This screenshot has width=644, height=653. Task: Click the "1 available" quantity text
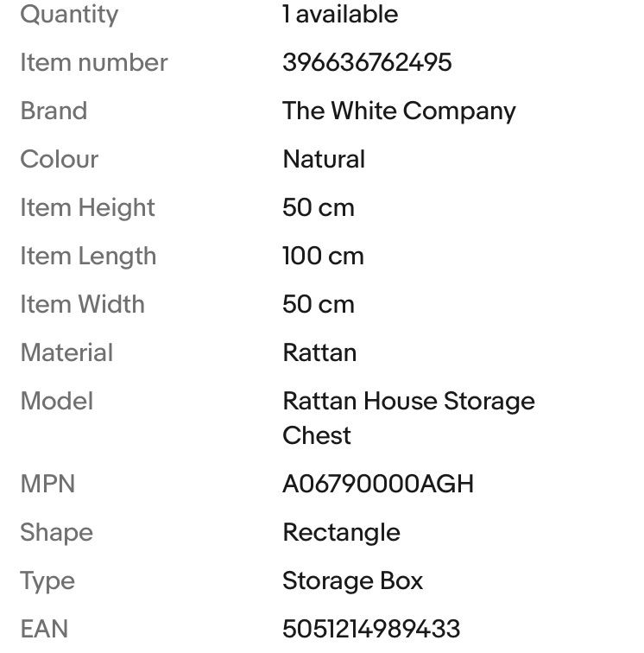pyautogui.click(x=340, y=14)
